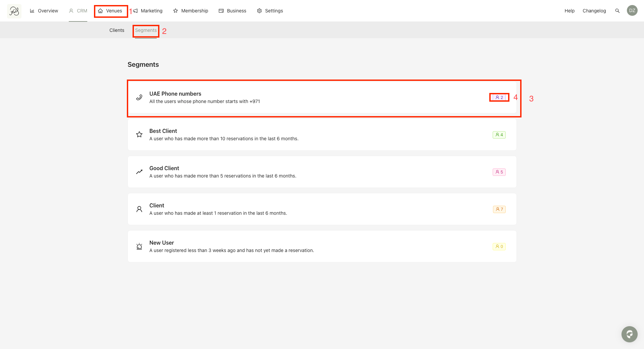Open the DZ user avatar menu
The height and width of the screenshot is (349, 644).
(x=632, y=11)
